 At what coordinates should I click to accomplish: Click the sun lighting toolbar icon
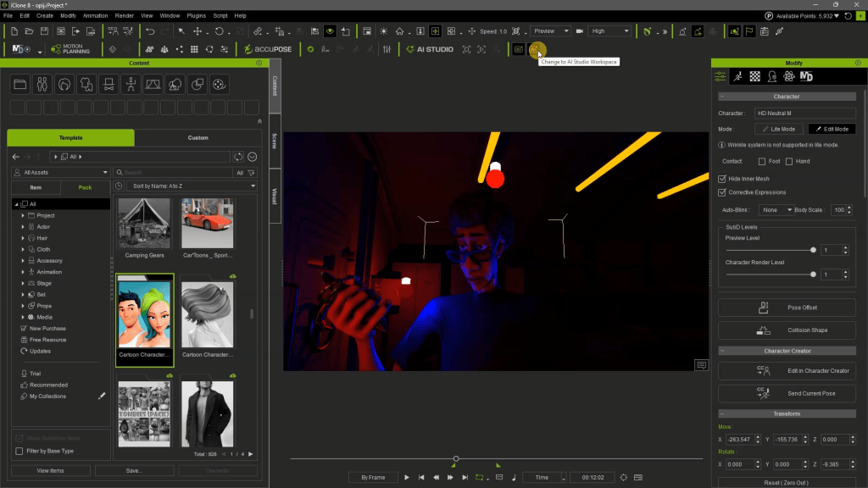pyautogui.click(x=384, y=31)
